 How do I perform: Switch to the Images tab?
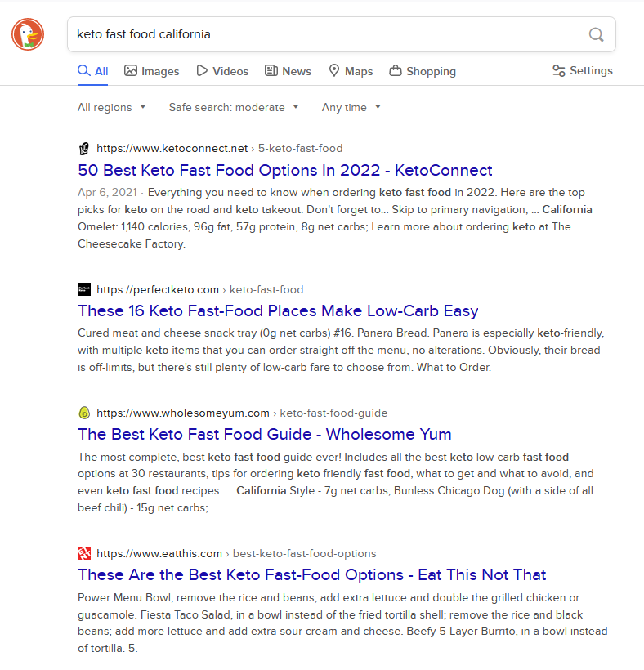(x=152, y=71)
